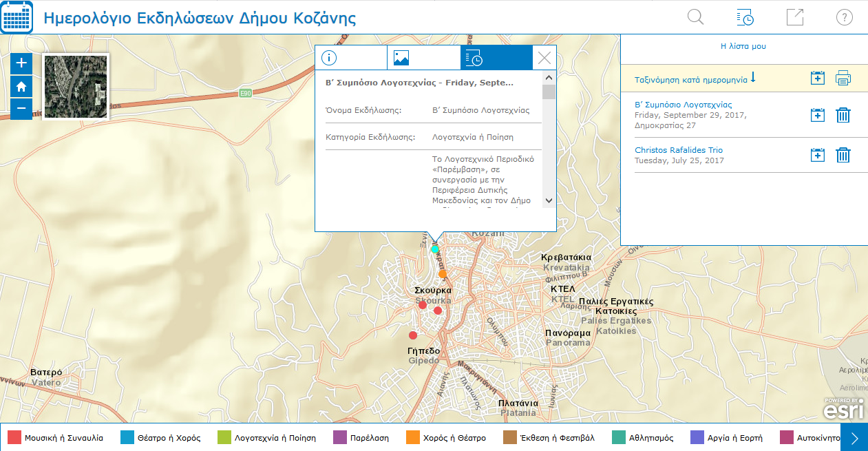868x451 pixels.
Task: Reset map to home extent
Action: click(x=21, y=86)
